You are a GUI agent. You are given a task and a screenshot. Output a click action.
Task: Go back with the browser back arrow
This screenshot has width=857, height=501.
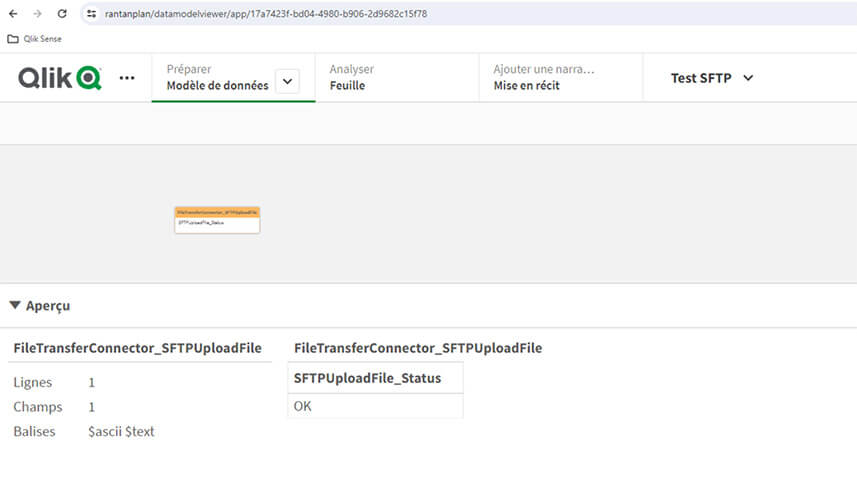click(x=13, y=14)
